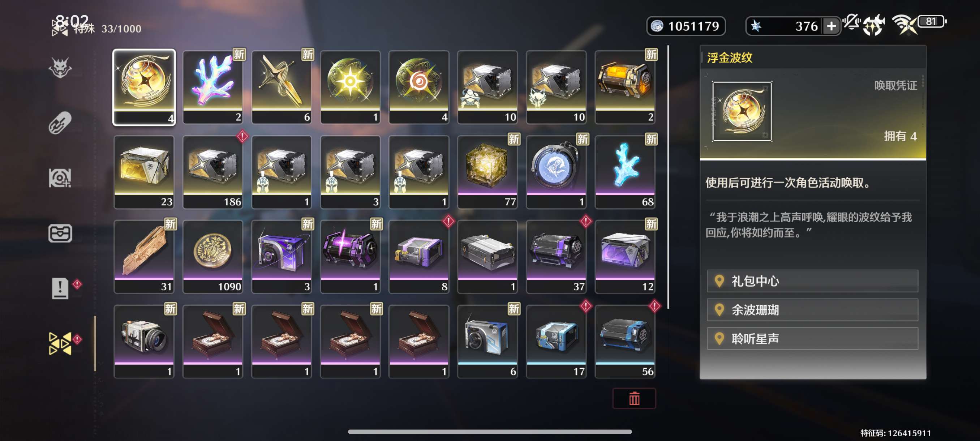Select the vintage camera item in bottom row
Image resolution: width=980 pixels, height=441 pixels.
click(144, 341)
